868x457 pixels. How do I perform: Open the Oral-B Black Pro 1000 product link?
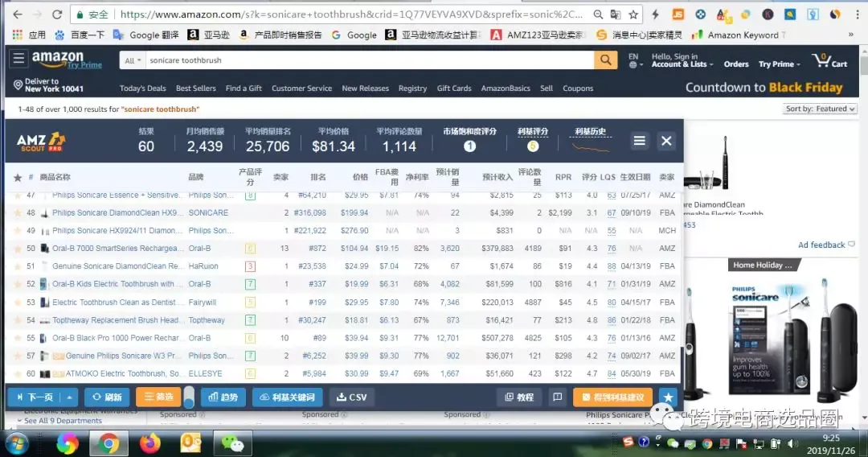coord(115,338)
